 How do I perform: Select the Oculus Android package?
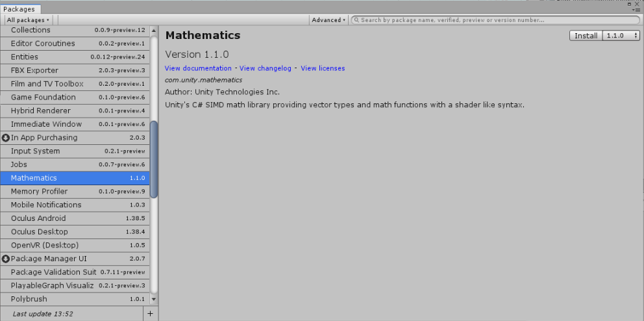[x=75, y=218]
